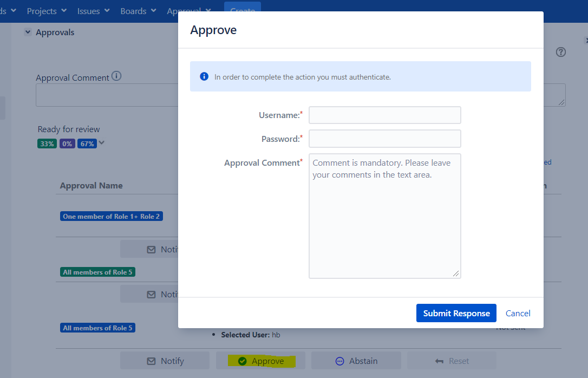
Task: Click the grayed-out Reset button
Action: point(452,361)
